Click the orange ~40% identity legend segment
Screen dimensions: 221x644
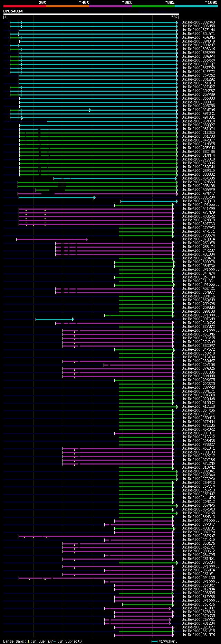[68, 6]
